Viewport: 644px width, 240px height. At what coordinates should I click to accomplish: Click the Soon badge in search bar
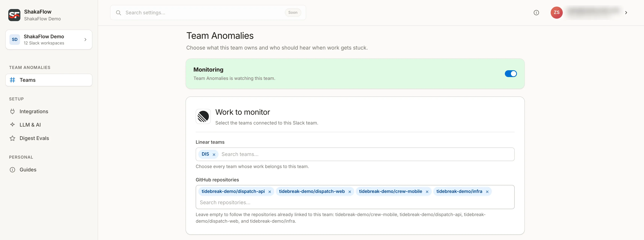point(293,12)
